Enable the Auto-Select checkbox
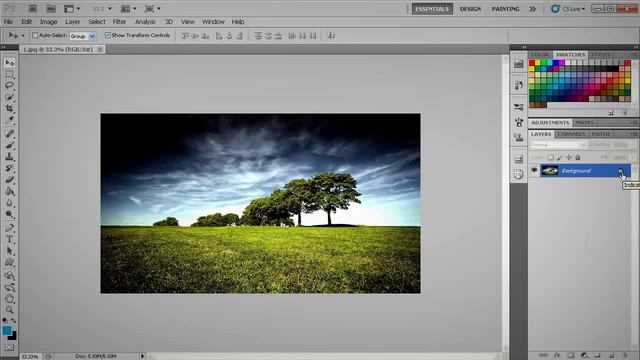Image resolution: width=640 pixels, height=360 pixels. tap(35, 36)
